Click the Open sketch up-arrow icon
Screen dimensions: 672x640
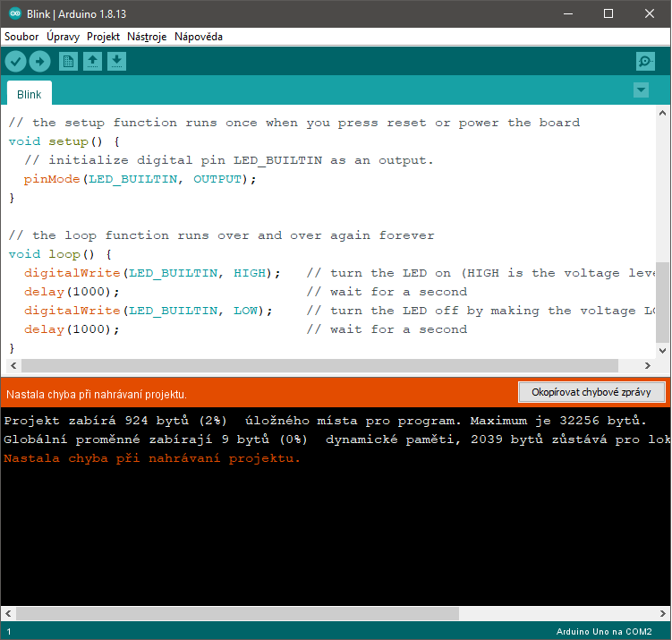[92, 61]
